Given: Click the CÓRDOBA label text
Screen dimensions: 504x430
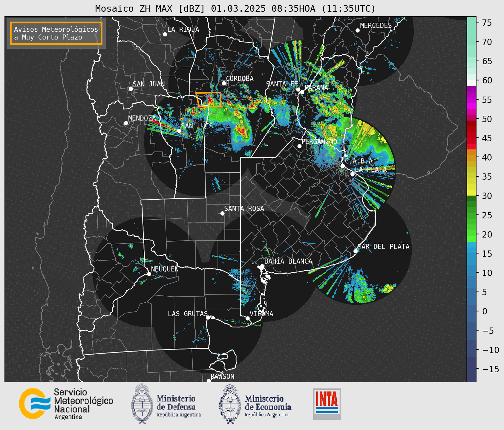Looking at the screenshot, I should (x=240, y=79).
